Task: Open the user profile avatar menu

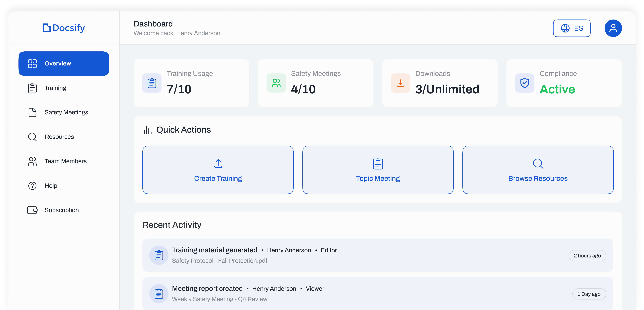Action: [x=613, y=28]
